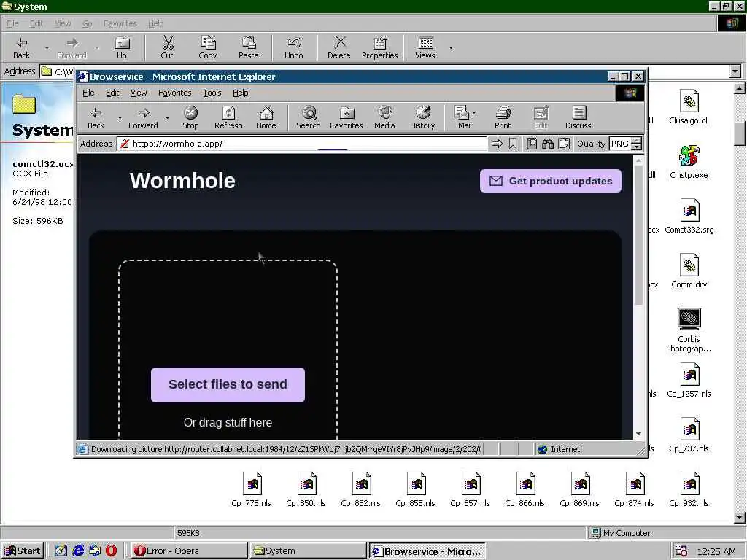Click the Discuss toolbar button
This screenshot has height=560, width=747.
click(x=578, y=117)
